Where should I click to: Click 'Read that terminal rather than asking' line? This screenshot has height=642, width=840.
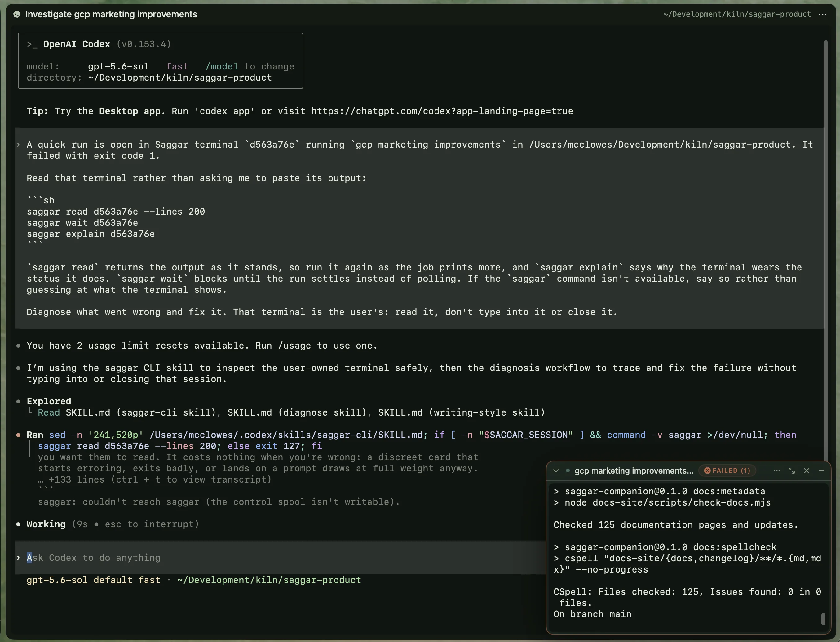(196, 178)
